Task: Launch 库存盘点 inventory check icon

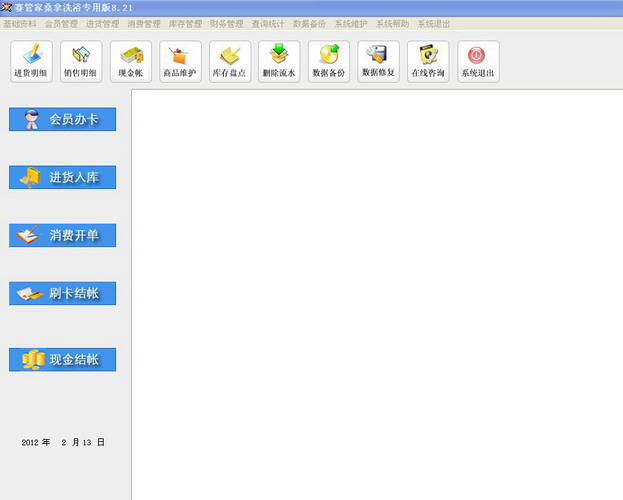Action: [x=230, y=62]
